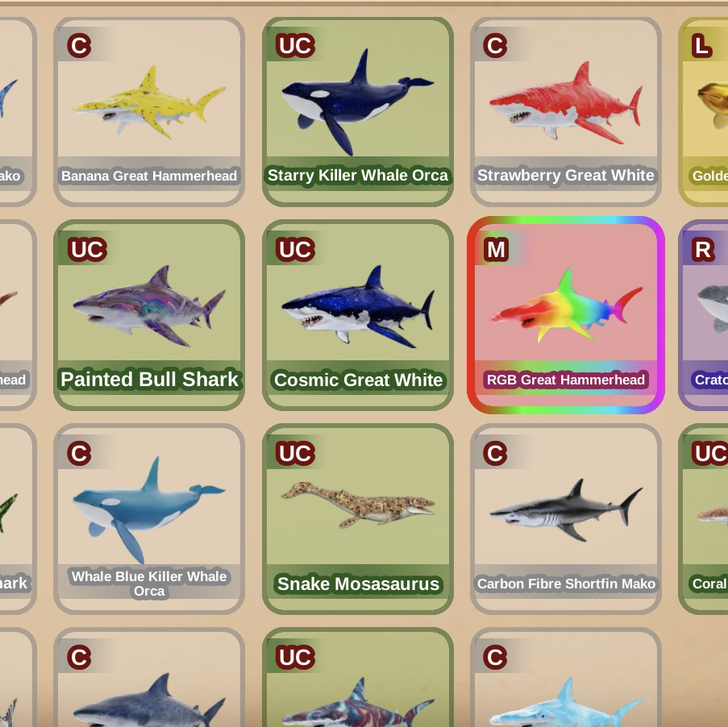
Task: Click the red Strawberry Great White shark image
Action: click(x=565, y=103)
